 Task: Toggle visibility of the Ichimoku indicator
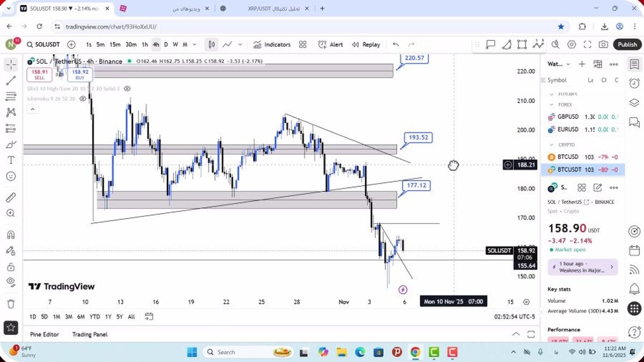click(83, 99)
